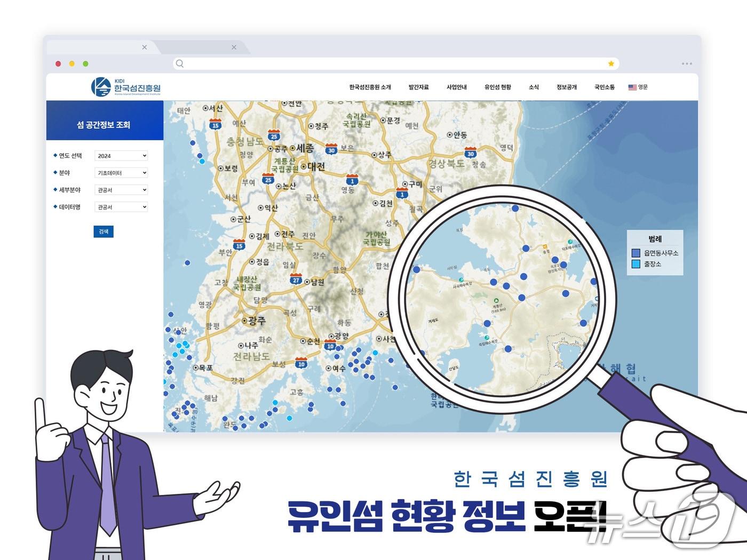Click the bookmark star in the browser bar

[610, 63]
